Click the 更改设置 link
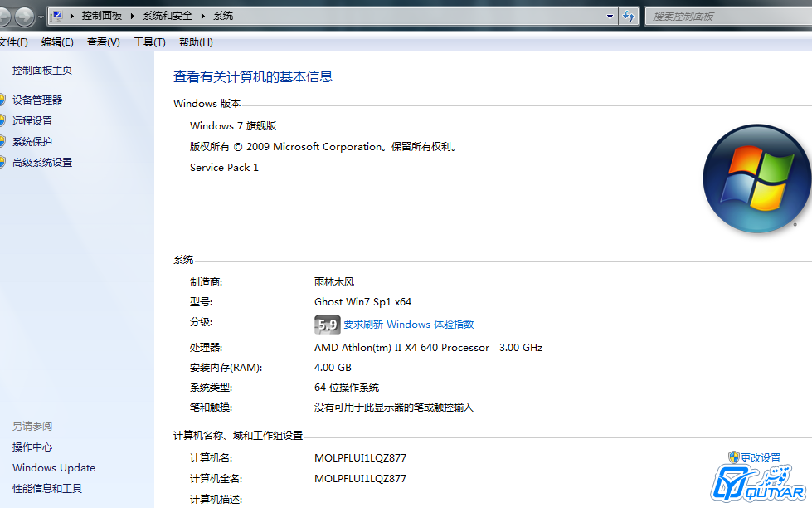 pos(761,457)
